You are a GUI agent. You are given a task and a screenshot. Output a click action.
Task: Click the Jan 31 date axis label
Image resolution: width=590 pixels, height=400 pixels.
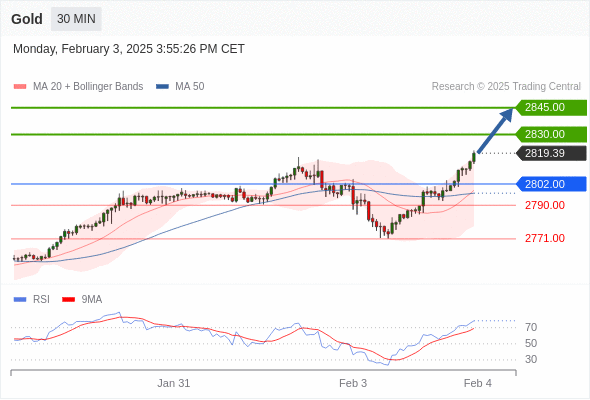click(173, 383)
